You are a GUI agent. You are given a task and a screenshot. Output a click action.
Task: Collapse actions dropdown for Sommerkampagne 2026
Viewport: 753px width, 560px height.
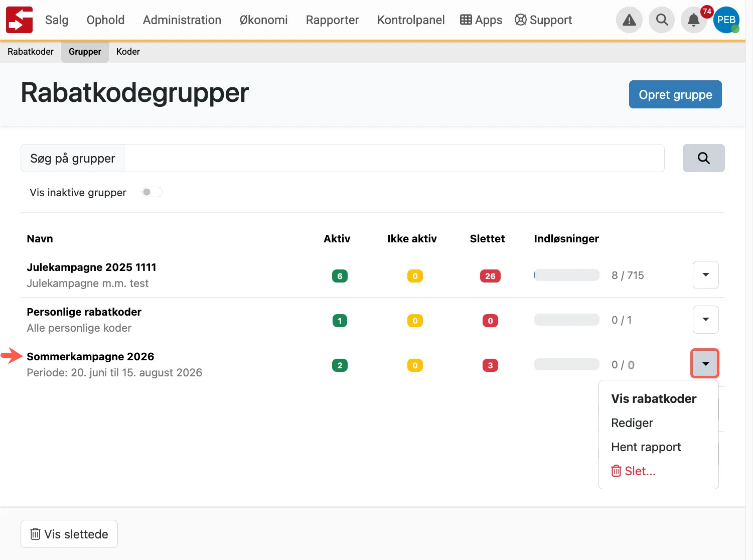point(705,364)
